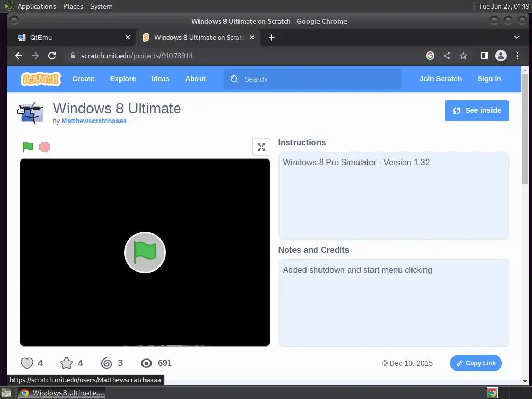Close the QtEmu tab

click(x=128, y=37)
